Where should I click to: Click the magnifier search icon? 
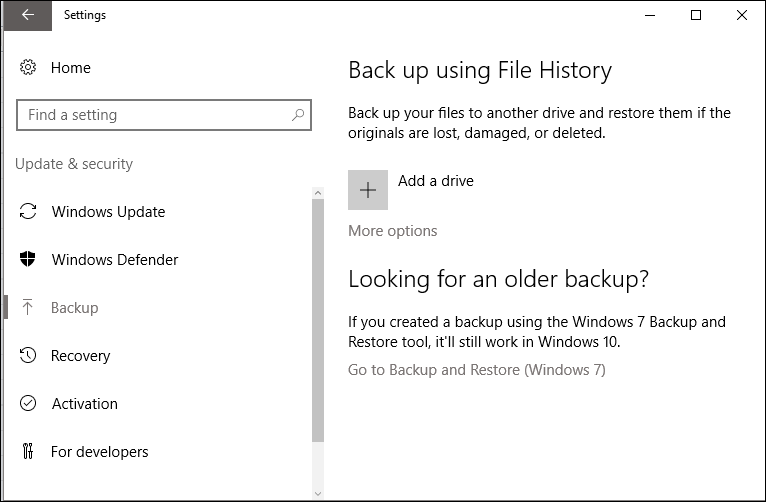coord(298,115)
